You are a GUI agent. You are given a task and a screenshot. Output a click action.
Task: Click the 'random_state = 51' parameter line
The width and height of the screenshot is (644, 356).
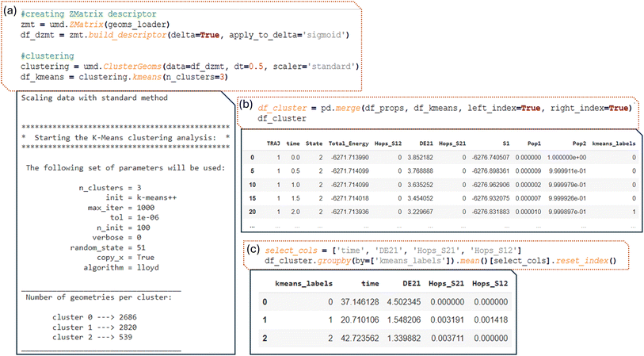pyautogui.click(x=108, y=248)
